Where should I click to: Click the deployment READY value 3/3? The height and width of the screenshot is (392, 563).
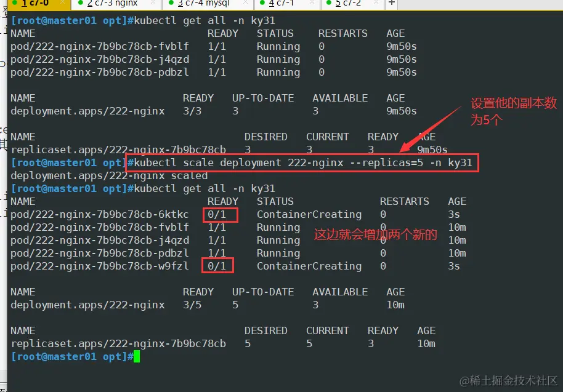(192, 111)
